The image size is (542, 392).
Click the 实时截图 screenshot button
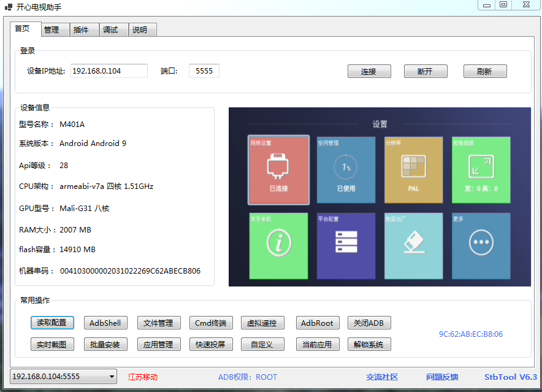tap(52, 344)
